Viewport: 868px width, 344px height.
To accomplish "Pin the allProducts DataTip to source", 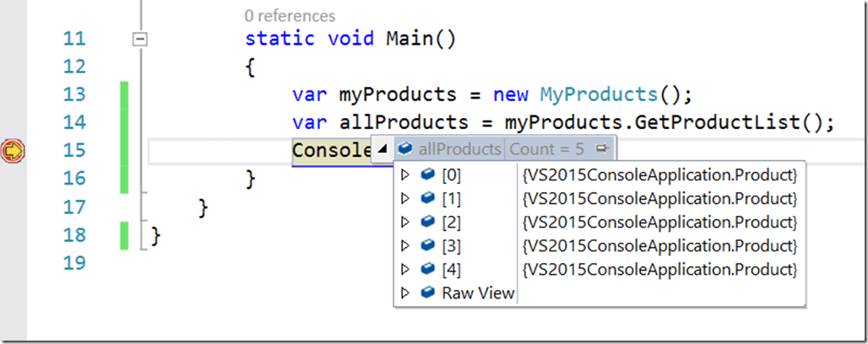I will pyautogui.click(x=602, y=149).
